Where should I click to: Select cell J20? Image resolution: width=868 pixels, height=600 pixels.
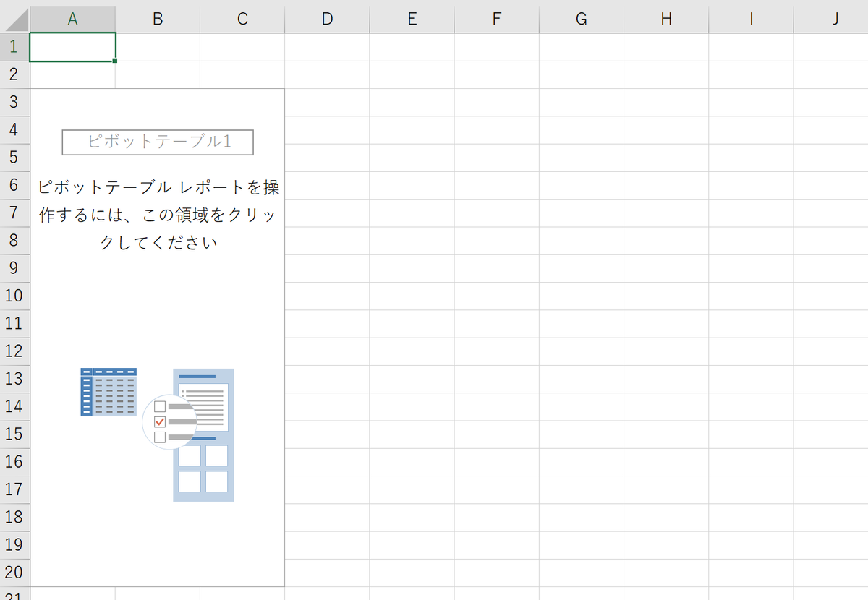tap(831, 572)
